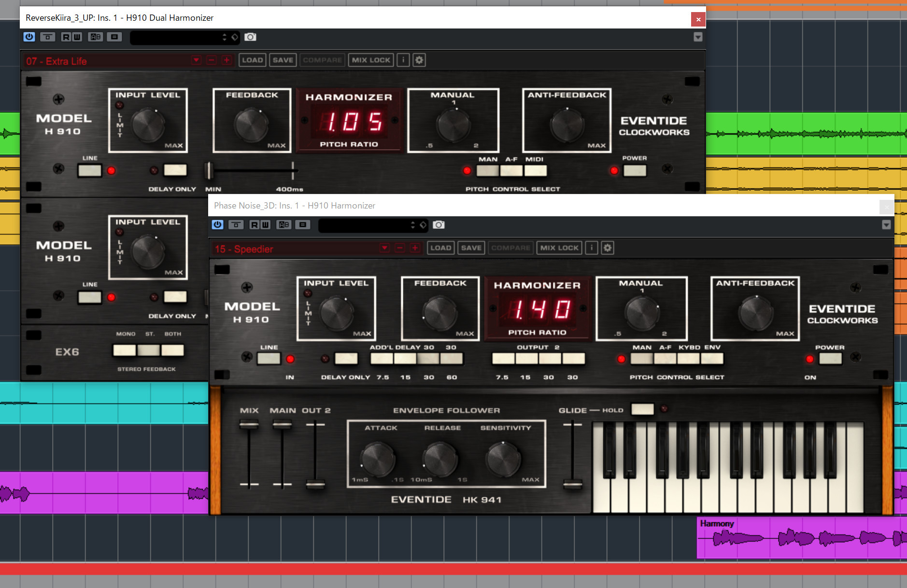
Task: Take plugin snapshot with camera in ReverseKiira_3_UP
Action: pos(250,37)
